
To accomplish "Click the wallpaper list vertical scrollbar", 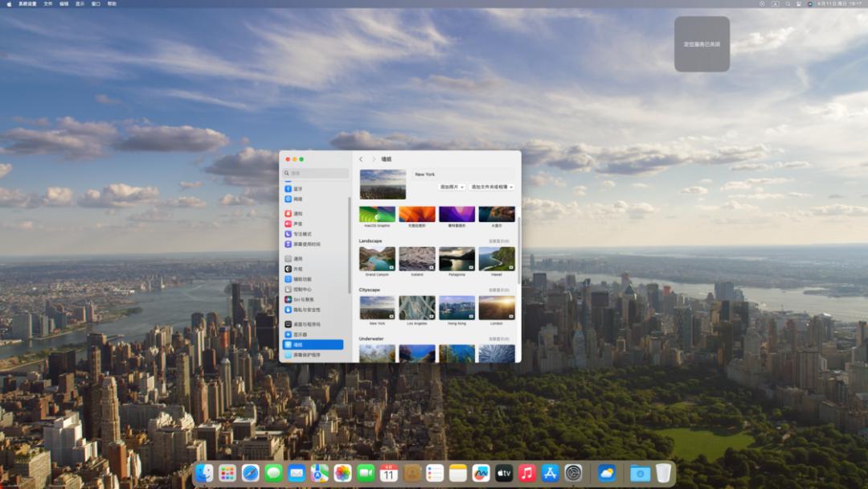I will (518, 249).
